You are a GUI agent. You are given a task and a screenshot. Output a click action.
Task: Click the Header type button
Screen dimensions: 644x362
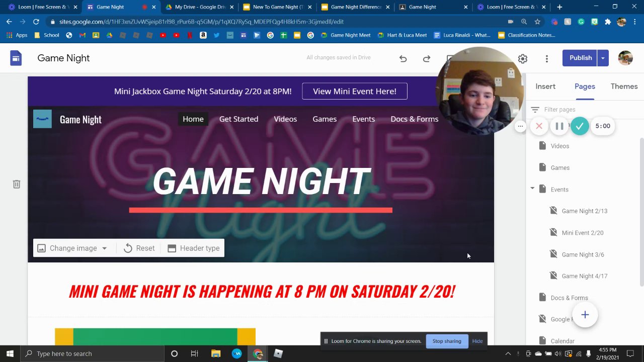pos(193,248)
